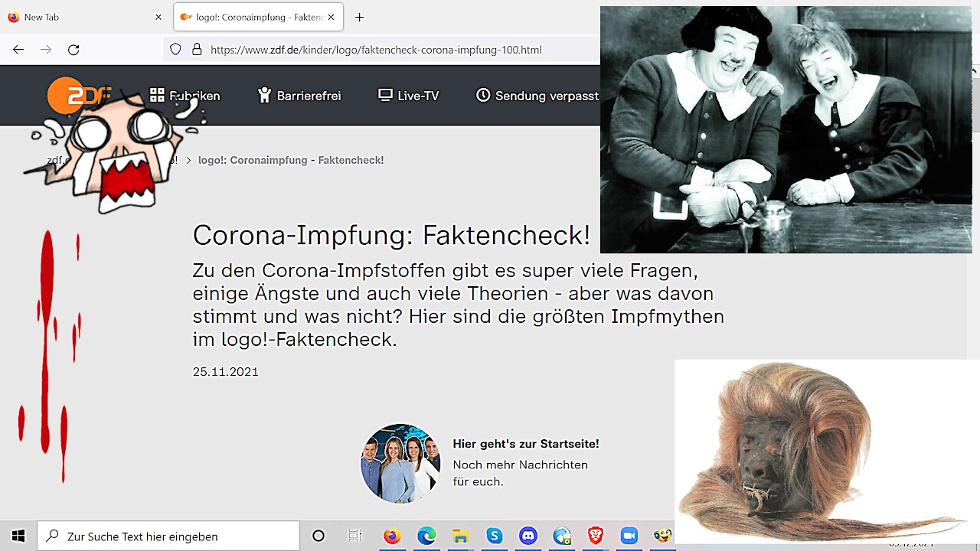Click breadcrumb logo!: Coronaimpfung - Faktencheck!
Viewport: 980px width, 551px height.
point(291,160)
